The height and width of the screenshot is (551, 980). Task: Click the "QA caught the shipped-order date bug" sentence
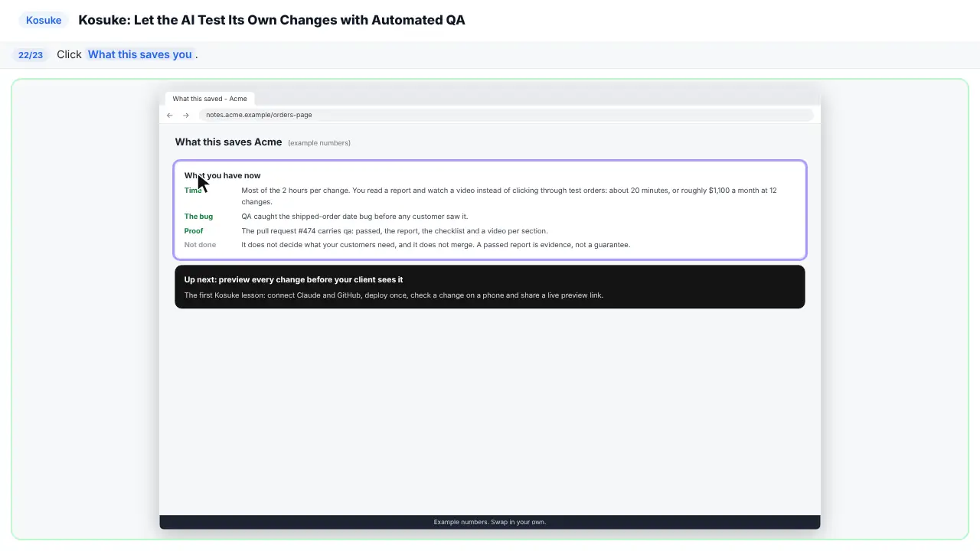[354, 217]
